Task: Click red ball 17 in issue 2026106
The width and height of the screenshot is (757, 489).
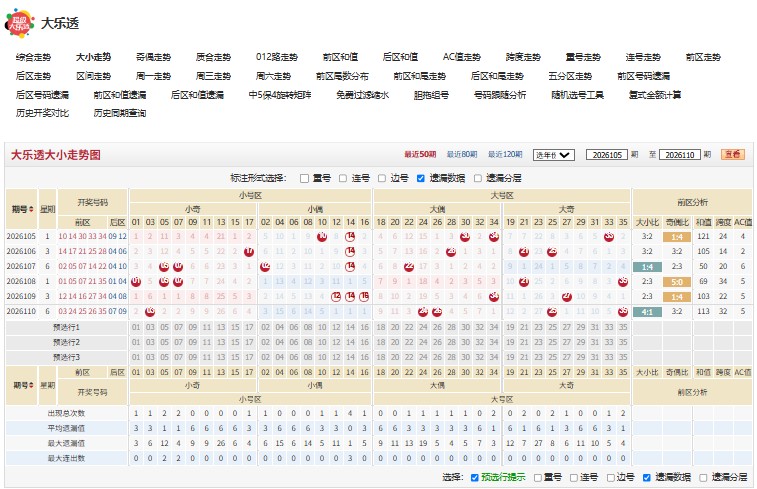Action: pyautogui.click(x=249, y=251)
